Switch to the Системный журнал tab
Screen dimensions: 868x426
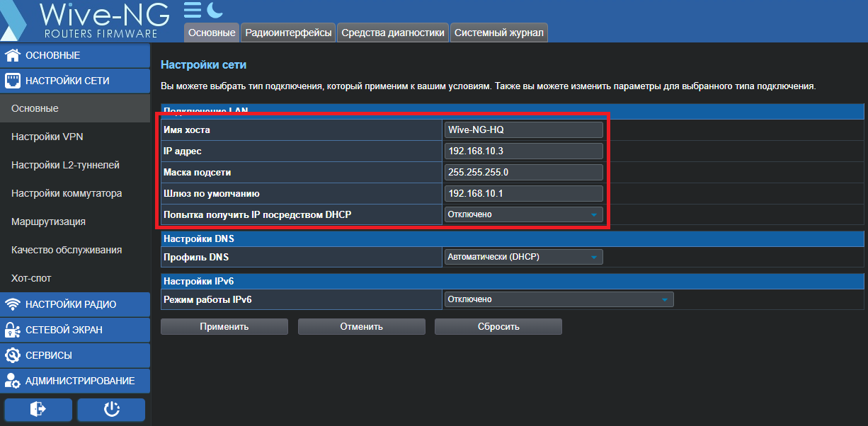click(x=499, y=33)
